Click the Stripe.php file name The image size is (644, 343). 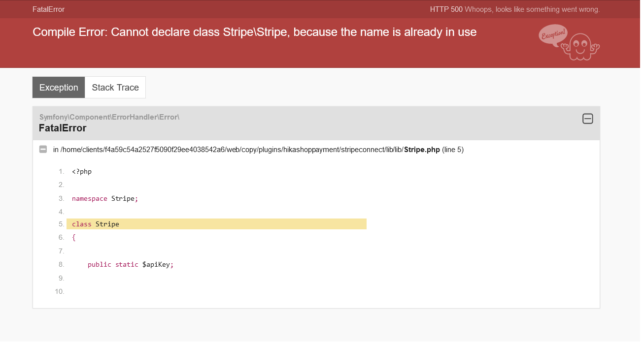[422, 150]
